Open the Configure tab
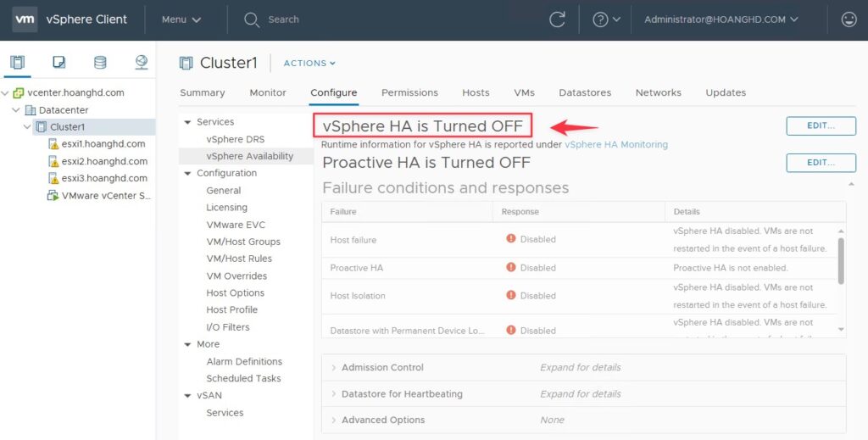 (x=334, y=93)
